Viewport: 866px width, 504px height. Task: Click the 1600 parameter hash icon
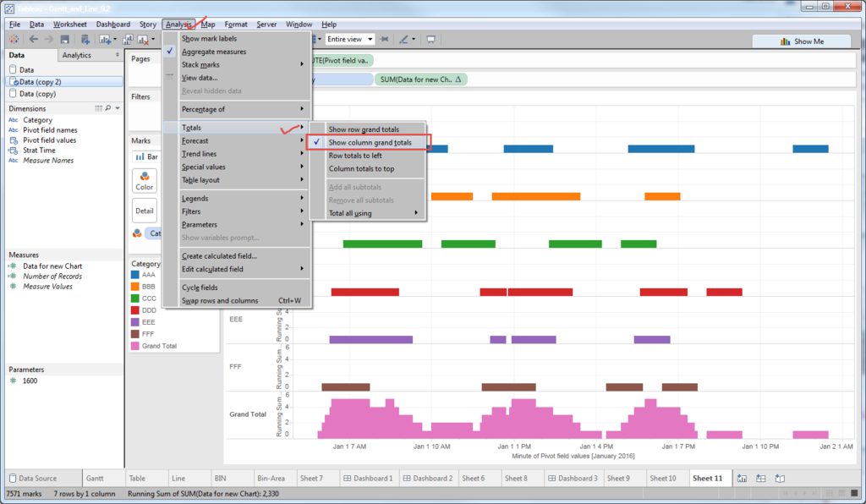pos(14,381)
